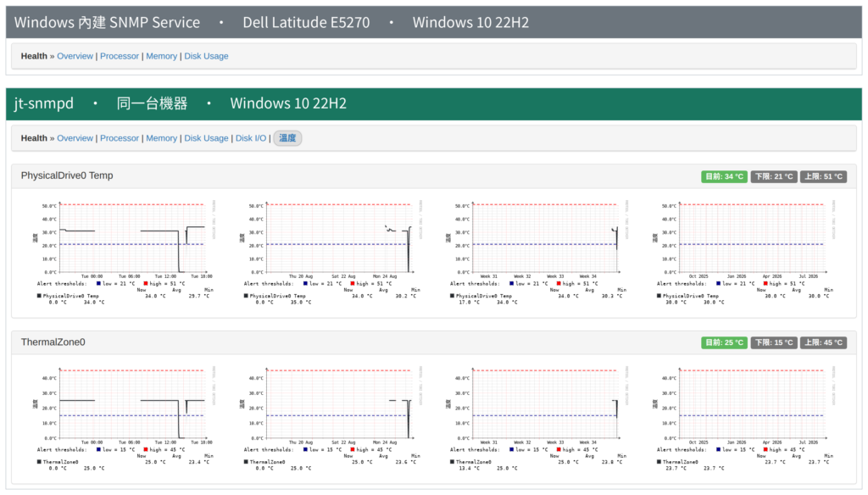The height and width of the screenshot is (495, 868).
Task: Click ThermalZone0 目前: 25 °C badge
Action: tap(724, 342)
